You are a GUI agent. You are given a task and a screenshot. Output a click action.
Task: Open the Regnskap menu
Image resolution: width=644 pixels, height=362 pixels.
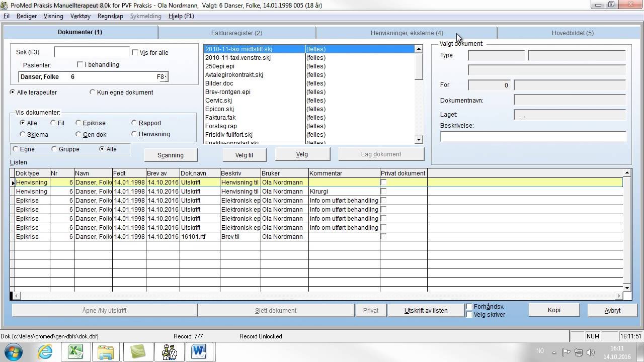tap(110, 16)
